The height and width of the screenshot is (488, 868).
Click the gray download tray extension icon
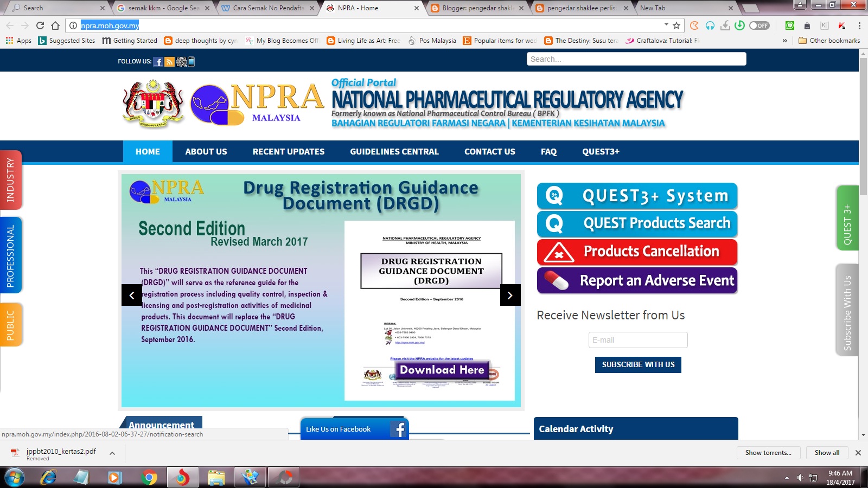[725, 25]
